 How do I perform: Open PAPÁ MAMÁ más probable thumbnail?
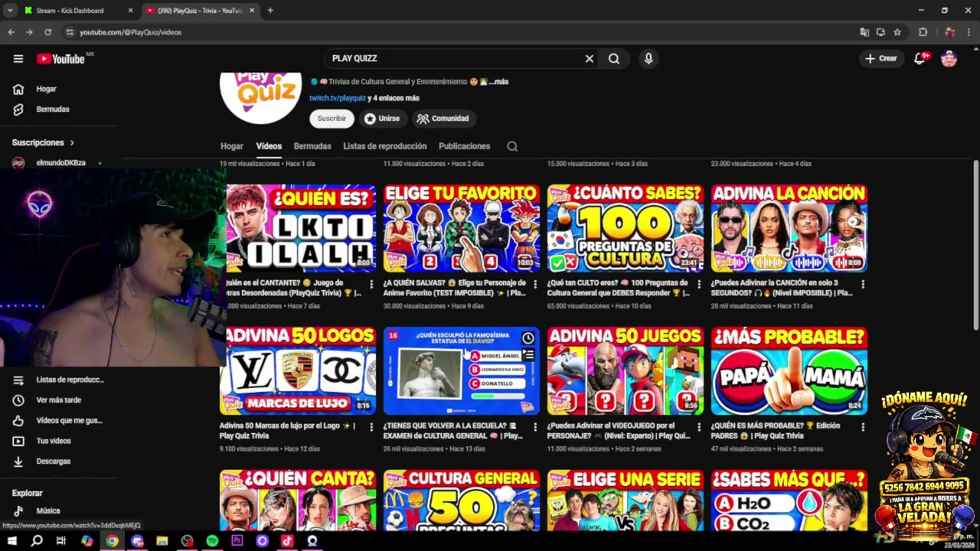[789, 371]
